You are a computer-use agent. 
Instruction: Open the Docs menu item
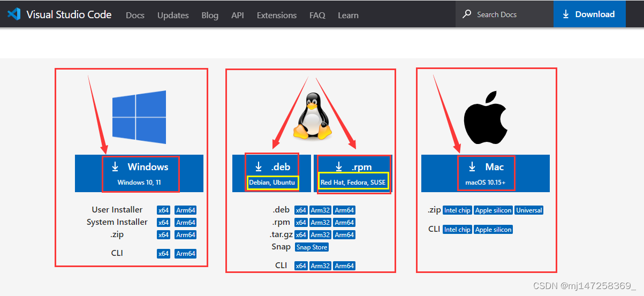pyautogui.click(x=135, y=15)
